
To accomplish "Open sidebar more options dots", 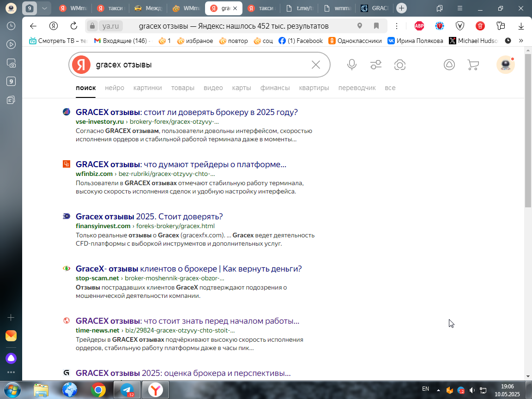I will (11, 372).
